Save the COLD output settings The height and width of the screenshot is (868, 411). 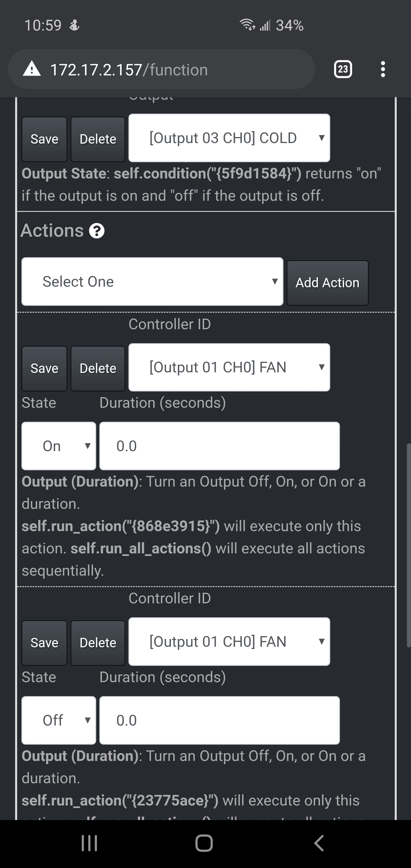coord(44,139)
